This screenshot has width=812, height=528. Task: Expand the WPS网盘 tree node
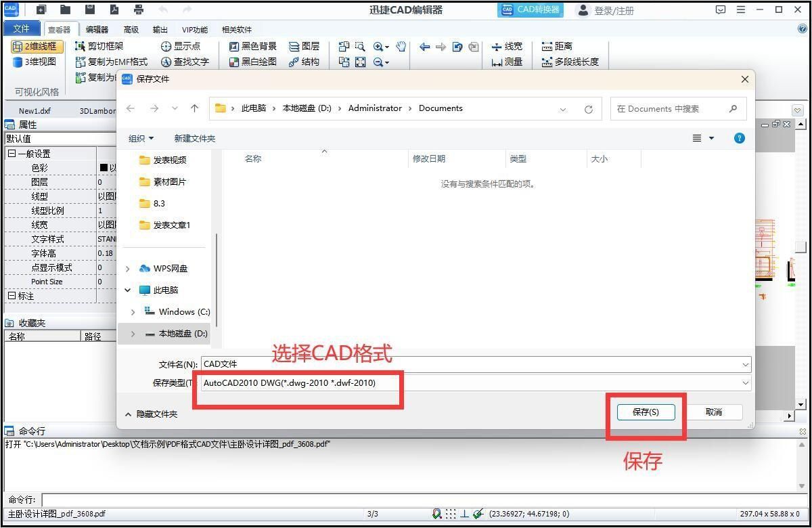(x=128, y=269)
